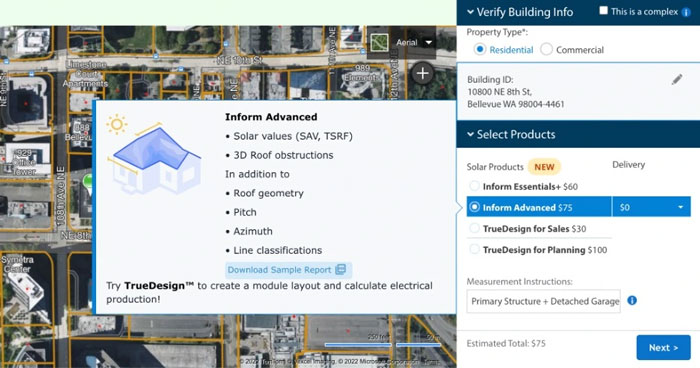Image resolution: width=700 pixels, height=368 pixels.
Task: Click the green location pin on map
Action: coord(88,182)
